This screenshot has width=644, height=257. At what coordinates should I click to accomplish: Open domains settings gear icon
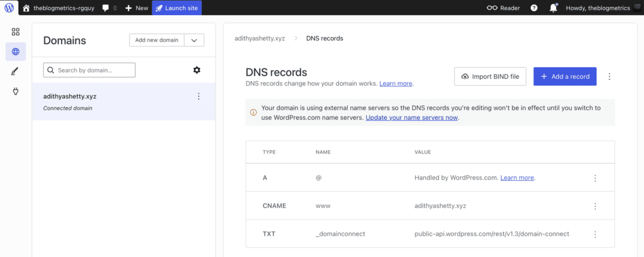[x=197, y=70]
